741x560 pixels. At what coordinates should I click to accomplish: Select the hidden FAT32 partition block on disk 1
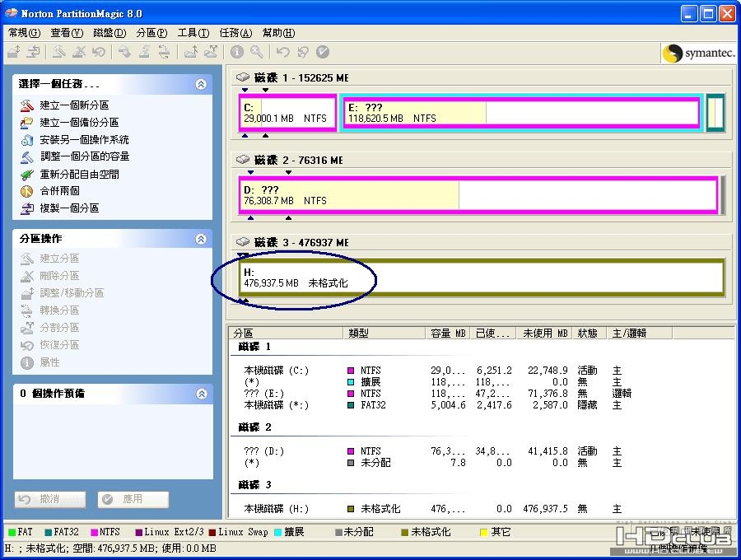[x=715, y=113]
